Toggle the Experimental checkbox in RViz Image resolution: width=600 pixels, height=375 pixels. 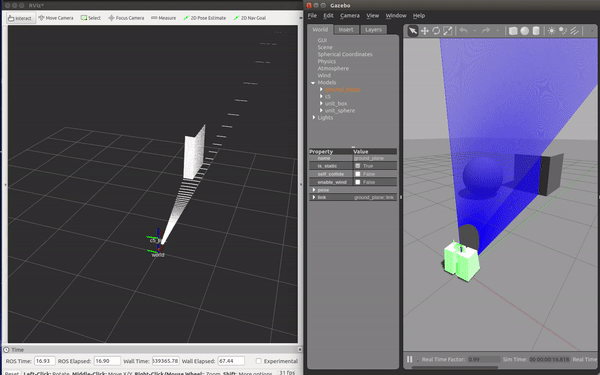(x=259, y=361)
